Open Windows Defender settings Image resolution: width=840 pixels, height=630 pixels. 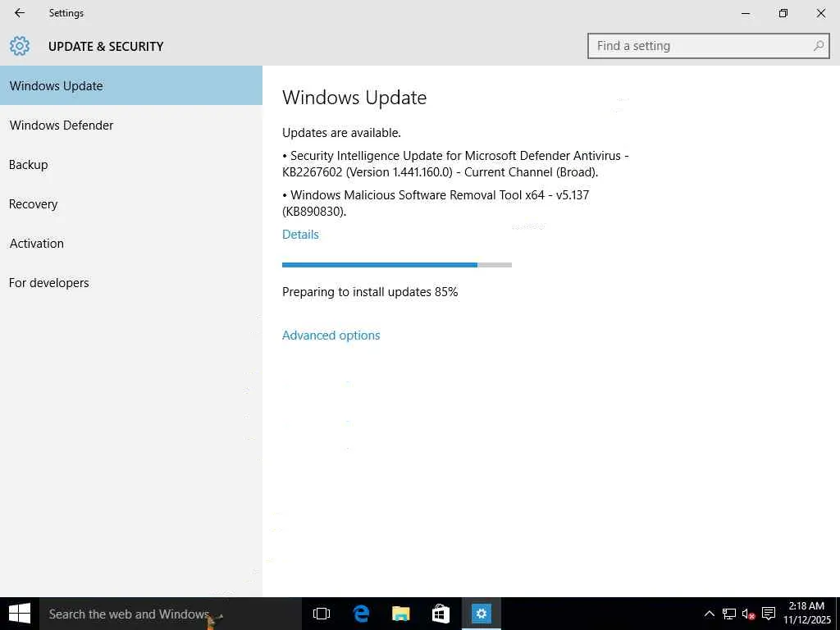[x=131, y=126]
